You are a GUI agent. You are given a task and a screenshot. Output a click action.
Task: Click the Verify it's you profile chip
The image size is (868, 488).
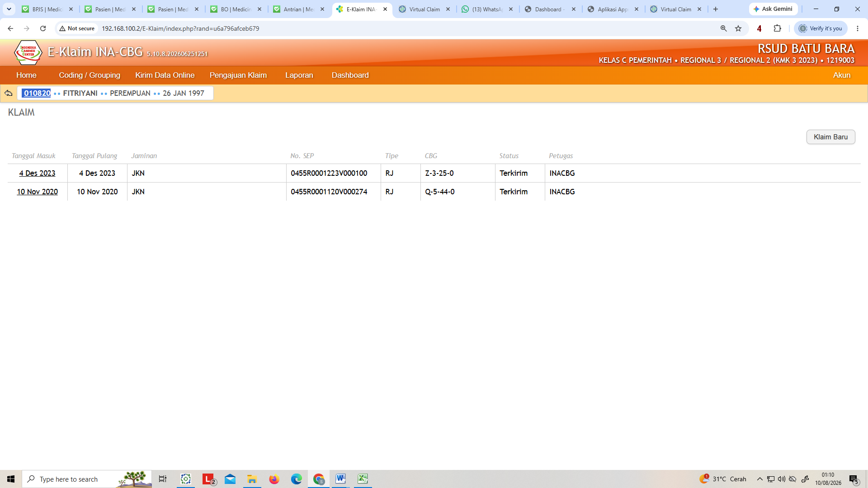(821, 28)
